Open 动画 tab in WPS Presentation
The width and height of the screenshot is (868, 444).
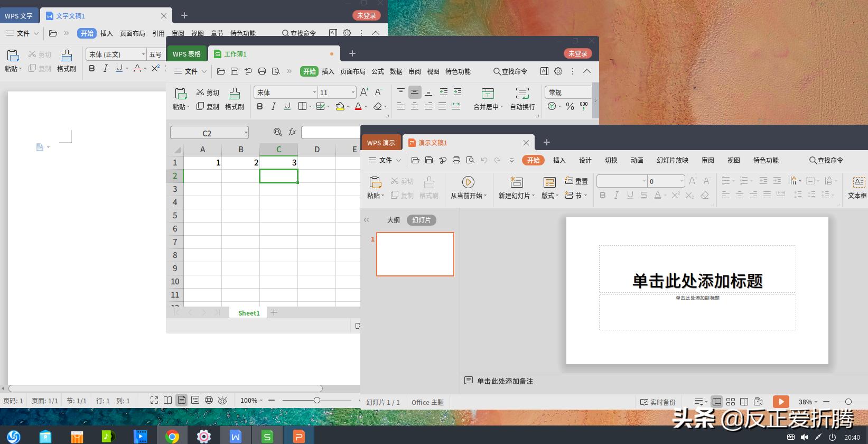coord(637,160)
